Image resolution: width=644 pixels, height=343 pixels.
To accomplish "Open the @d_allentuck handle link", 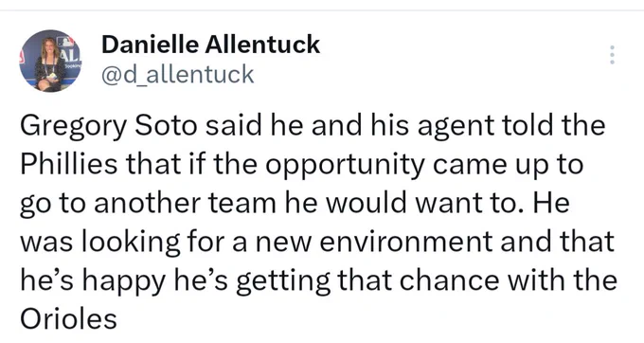I will (178, 74).
